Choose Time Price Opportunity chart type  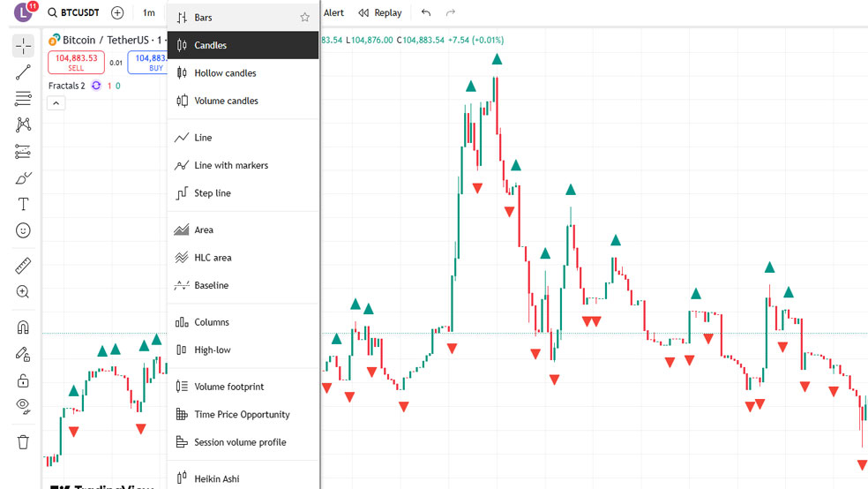point(243,414)
